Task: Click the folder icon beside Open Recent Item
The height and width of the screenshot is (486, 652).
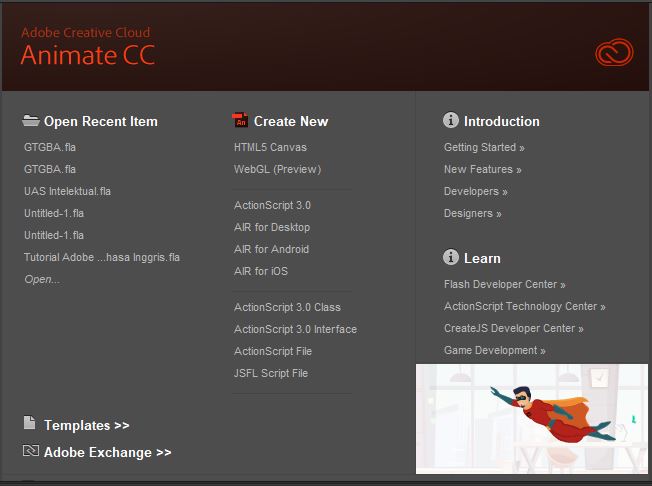Action: 31,121
